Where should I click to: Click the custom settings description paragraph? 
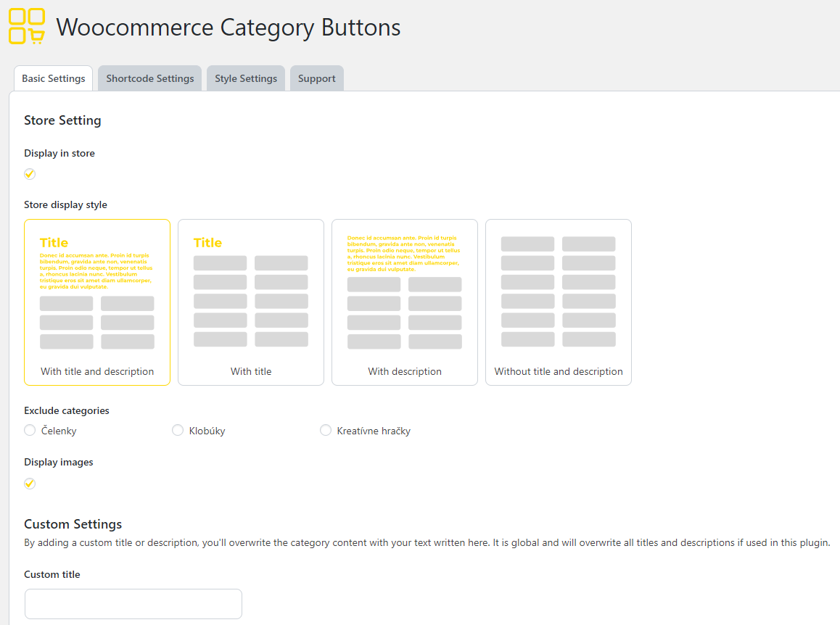pyautogui.click(x=427, y=542)
